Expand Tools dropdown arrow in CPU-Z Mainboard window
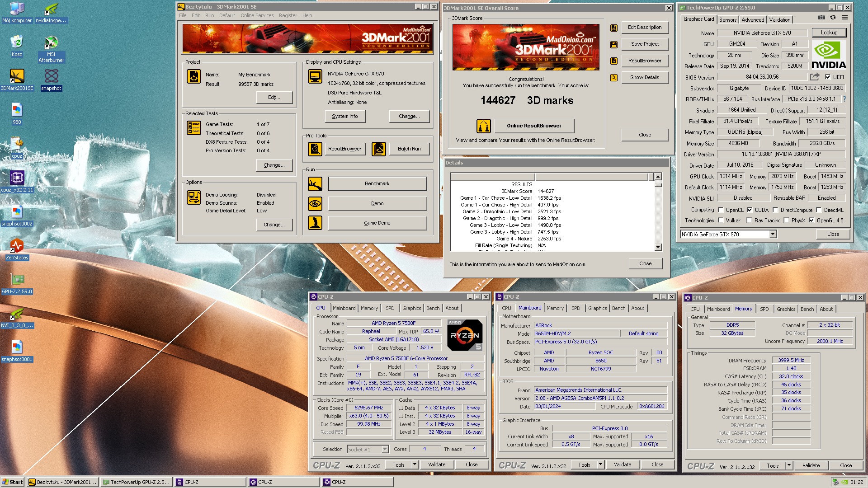 600,465
